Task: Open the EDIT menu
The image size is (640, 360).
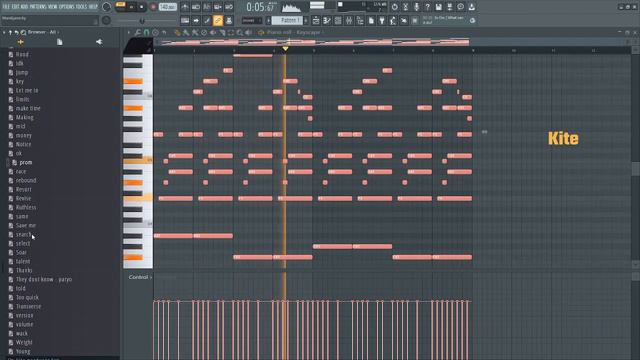Action: (16, 7)
